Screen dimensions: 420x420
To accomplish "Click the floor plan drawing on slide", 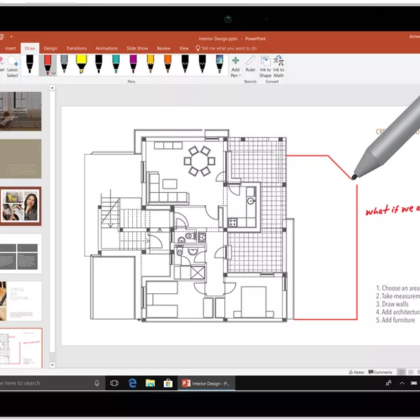I will coord(189,225).
